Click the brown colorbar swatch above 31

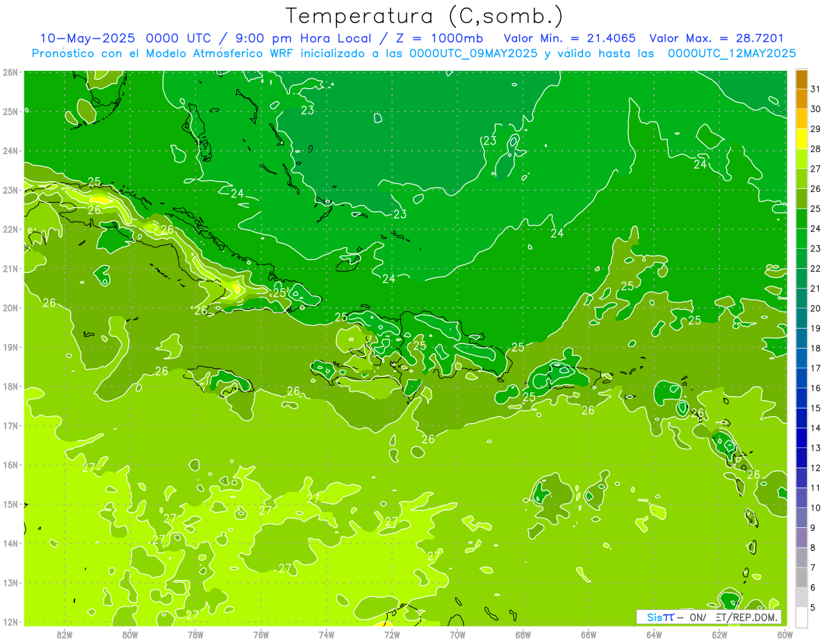click(801, 79)
